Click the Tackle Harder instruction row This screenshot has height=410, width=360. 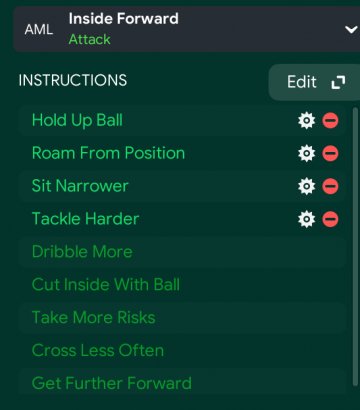point(183,219)
